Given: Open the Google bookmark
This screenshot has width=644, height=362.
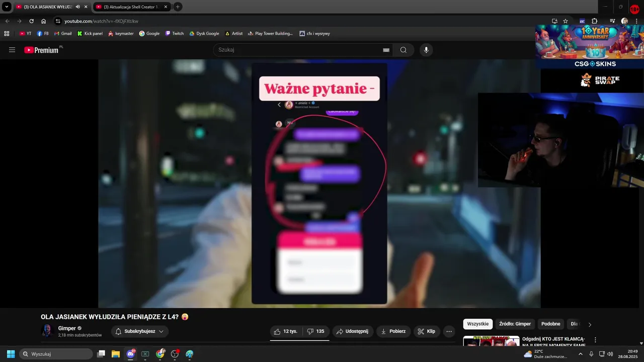Looking at the screenshot, I should click(x=149, y=34).
